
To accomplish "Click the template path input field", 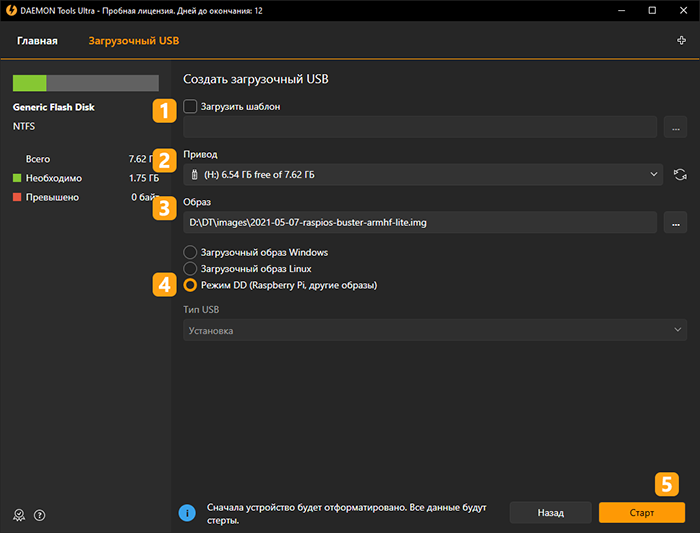I will pyautogui.click(x=420, y=127).
